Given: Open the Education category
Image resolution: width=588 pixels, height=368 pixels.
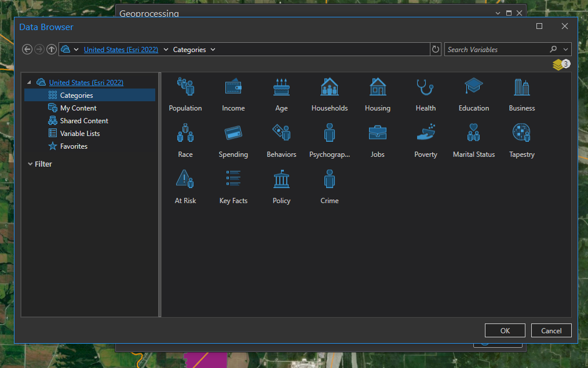Looking at the screenshot, I should coord(474,95).
